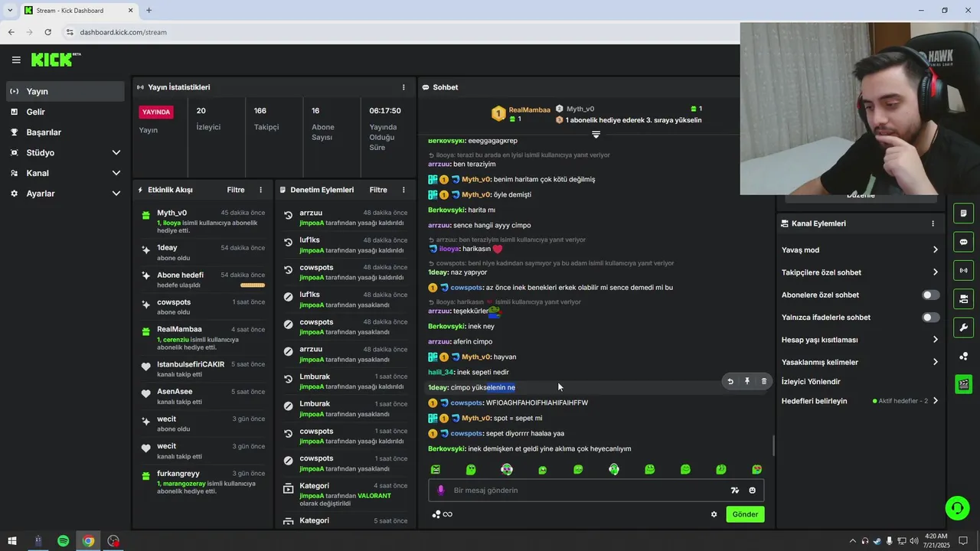Open the hamburger menu beside the Kick logo
The image size is (980, 551).
click(x=16, y=60)
